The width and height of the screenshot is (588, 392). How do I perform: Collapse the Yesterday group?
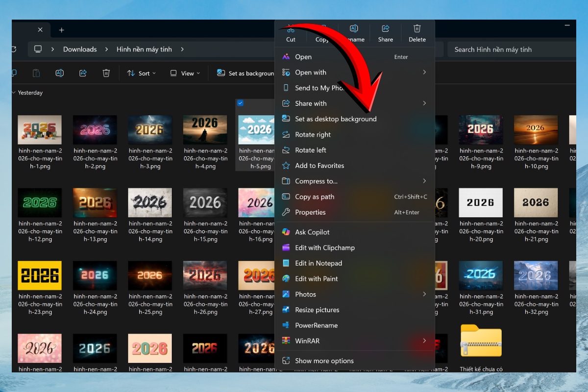click(x=14, y=93)
